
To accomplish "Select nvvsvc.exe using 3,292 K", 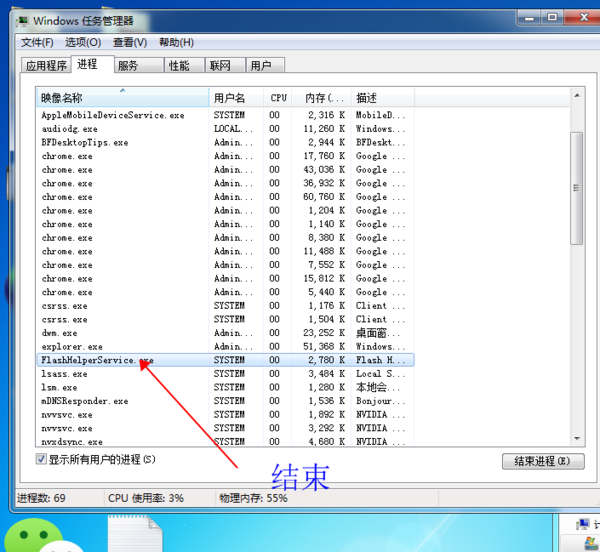I will (x=225, y=428).
